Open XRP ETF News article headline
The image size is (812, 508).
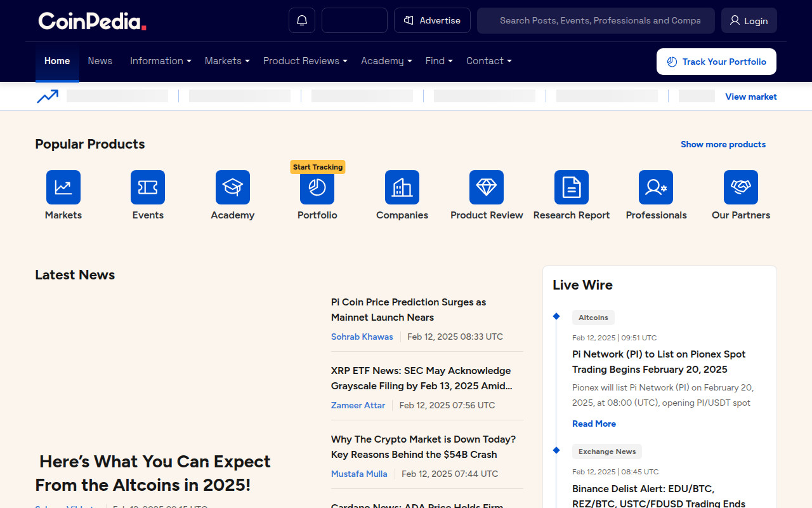point(422,378)
